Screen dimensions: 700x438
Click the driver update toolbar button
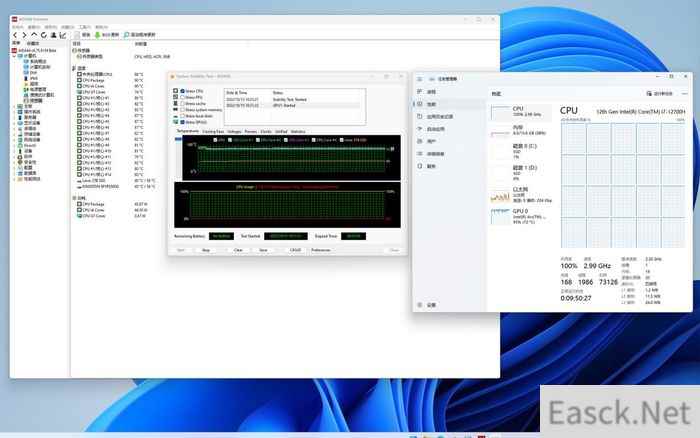point(140,35)
